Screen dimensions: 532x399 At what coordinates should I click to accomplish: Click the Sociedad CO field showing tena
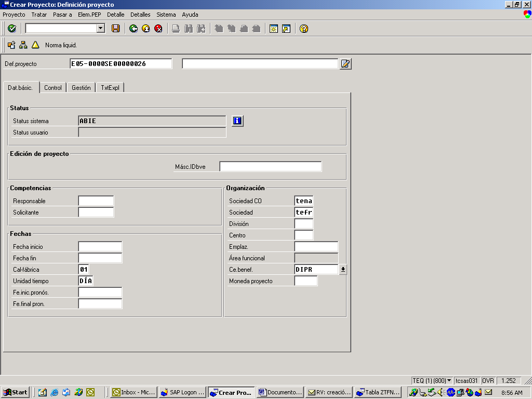pos(303,201)
